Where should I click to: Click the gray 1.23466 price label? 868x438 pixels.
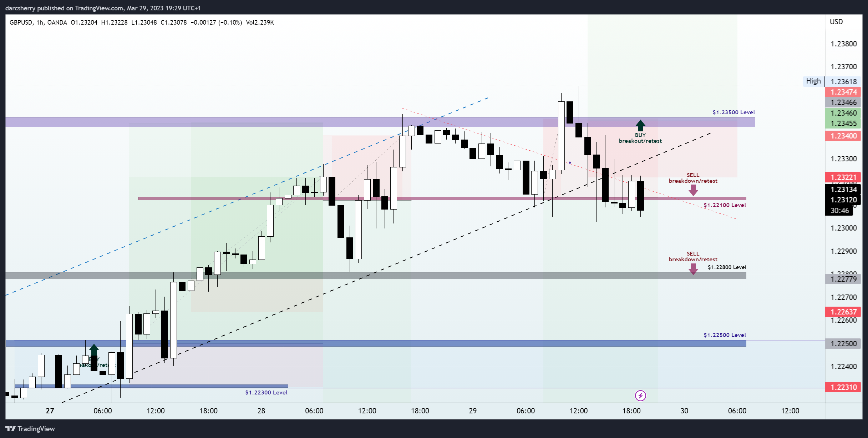[x=843, y=102]
